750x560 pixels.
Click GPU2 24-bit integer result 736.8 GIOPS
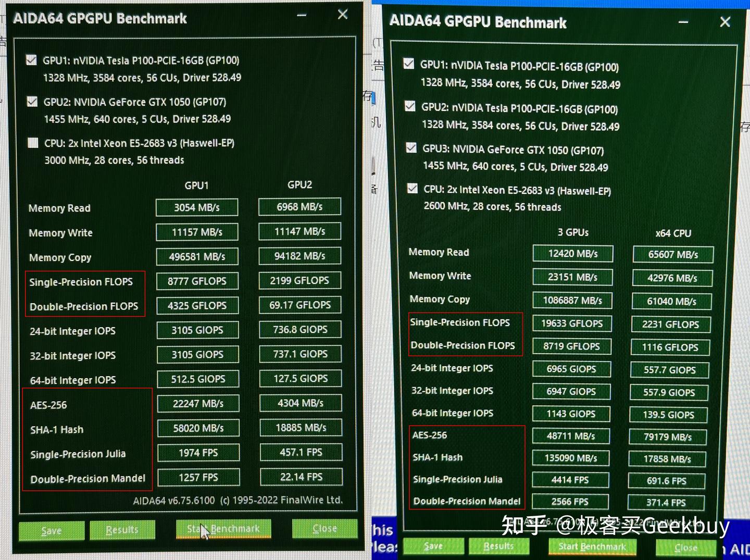tap(301, 329)
